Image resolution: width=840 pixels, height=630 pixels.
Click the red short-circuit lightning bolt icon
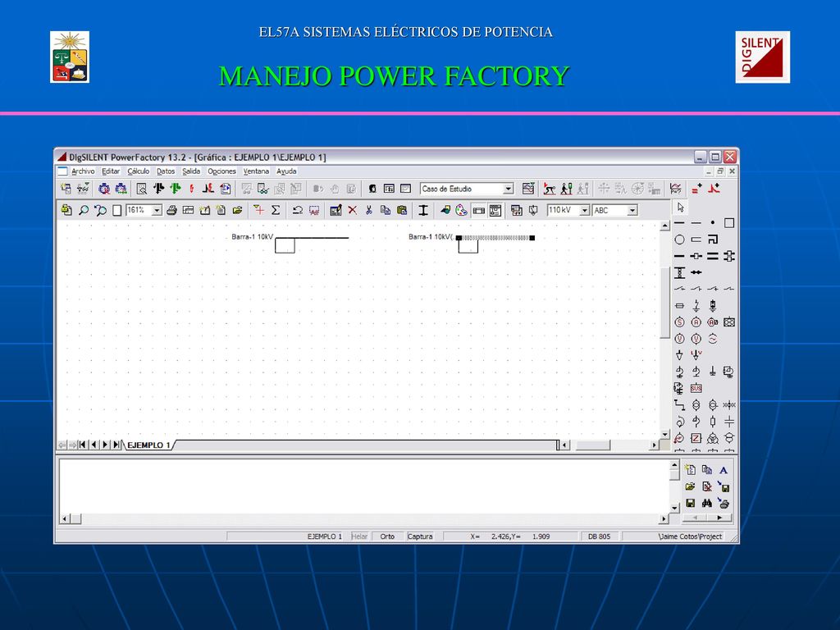[x=192, y=189]
